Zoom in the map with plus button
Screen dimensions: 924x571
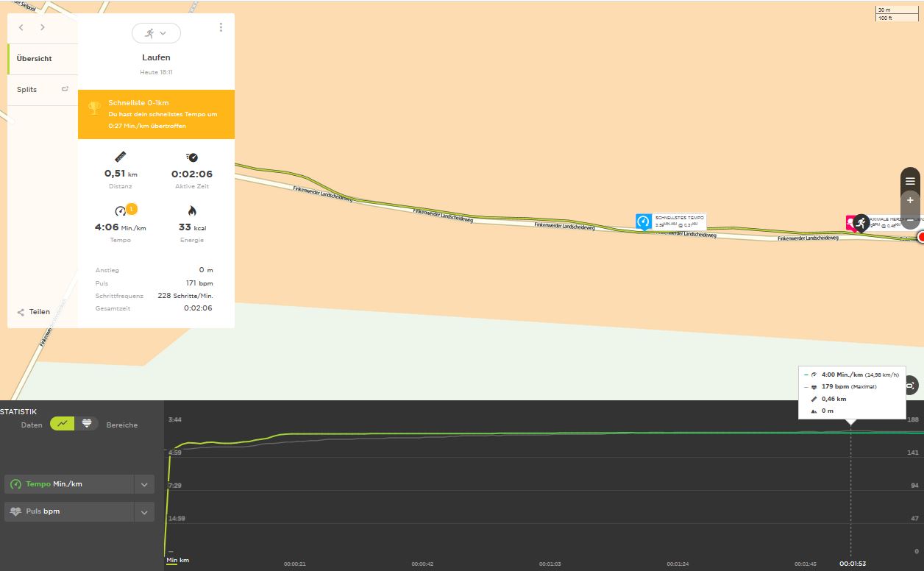click(x=910, y=200)
